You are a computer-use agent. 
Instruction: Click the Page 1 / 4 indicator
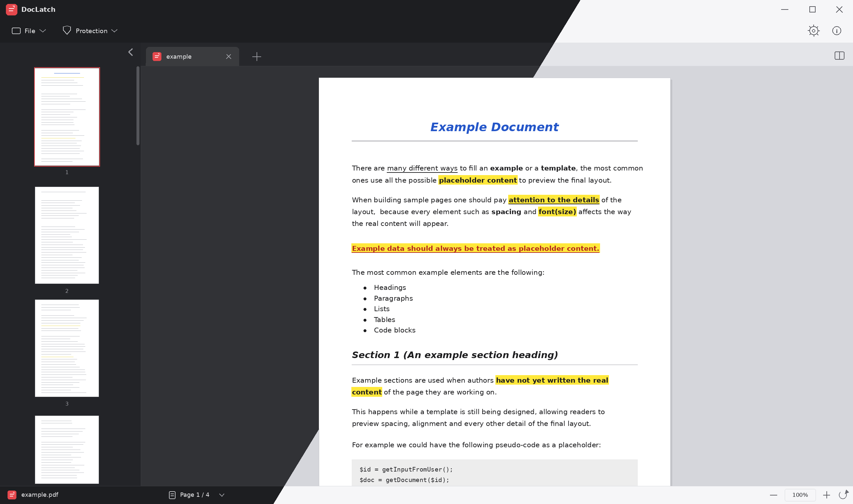click(195, 495)
